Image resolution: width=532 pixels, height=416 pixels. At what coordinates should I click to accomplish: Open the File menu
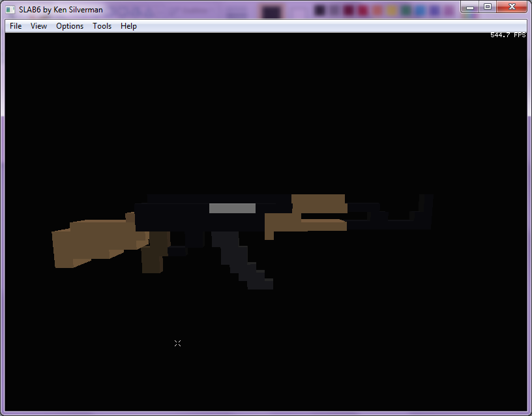pos(15,26)
